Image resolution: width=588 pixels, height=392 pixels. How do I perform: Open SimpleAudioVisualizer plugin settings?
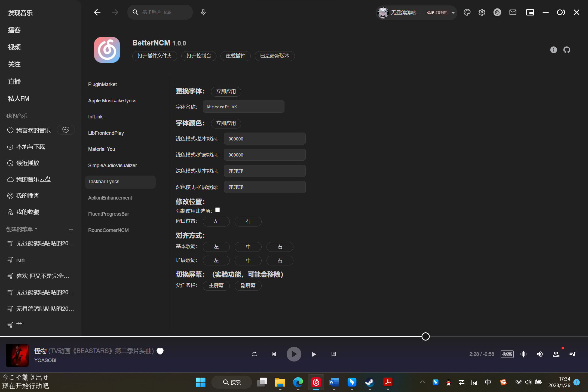tap(112, 166)
